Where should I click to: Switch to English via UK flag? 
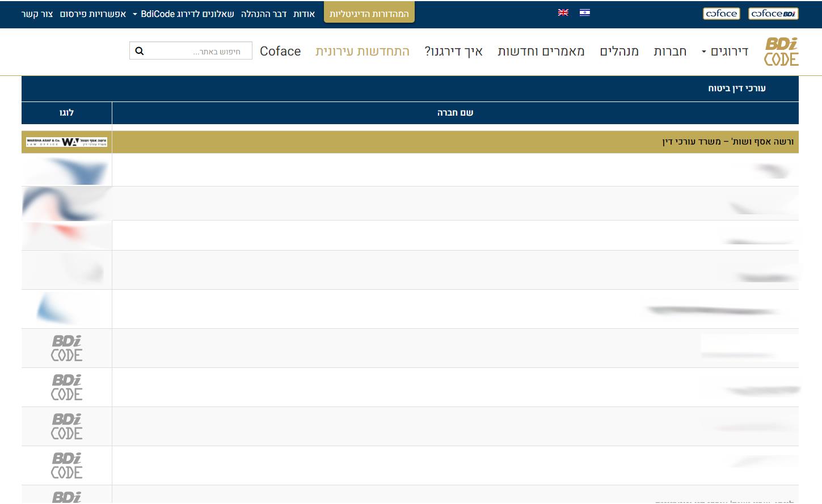563,12
